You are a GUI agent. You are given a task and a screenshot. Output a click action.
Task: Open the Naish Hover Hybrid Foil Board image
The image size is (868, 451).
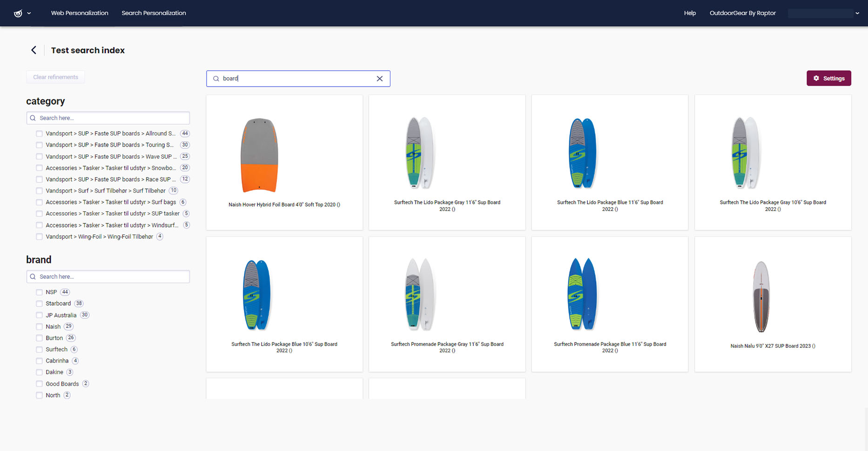coord(259,155)
